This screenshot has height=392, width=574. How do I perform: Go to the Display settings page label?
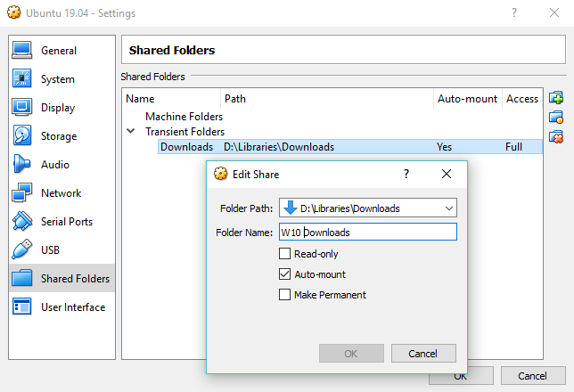point(58,108)
